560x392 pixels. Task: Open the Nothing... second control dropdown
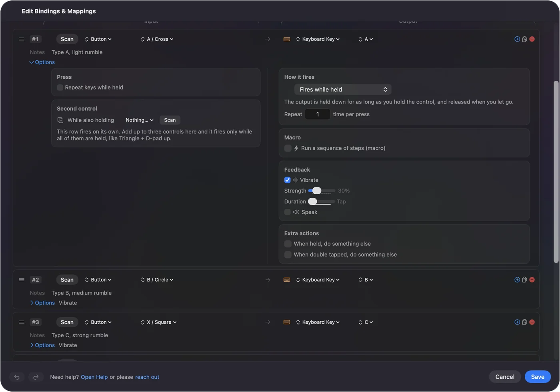coord(139,120)
